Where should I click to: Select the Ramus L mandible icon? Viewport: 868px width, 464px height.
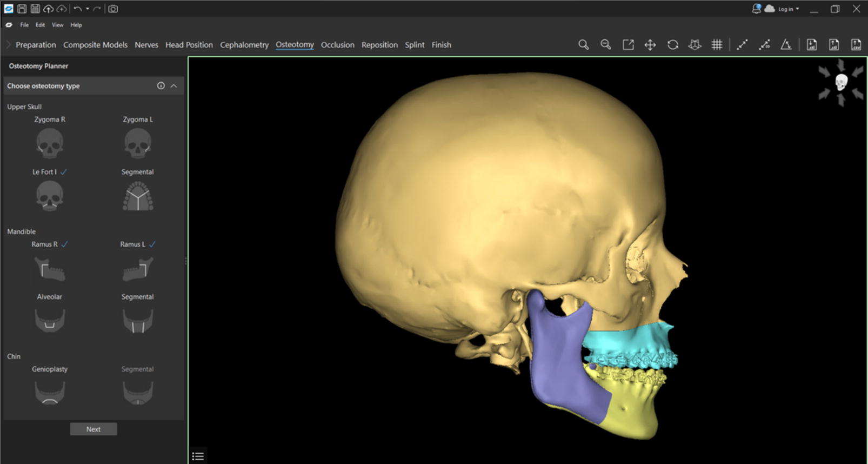[x=138, y=269]
